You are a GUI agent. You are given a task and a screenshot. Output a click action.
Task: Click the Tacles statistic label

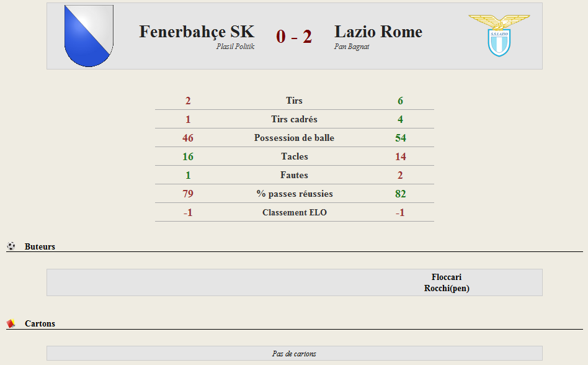[x=295, y=156]
